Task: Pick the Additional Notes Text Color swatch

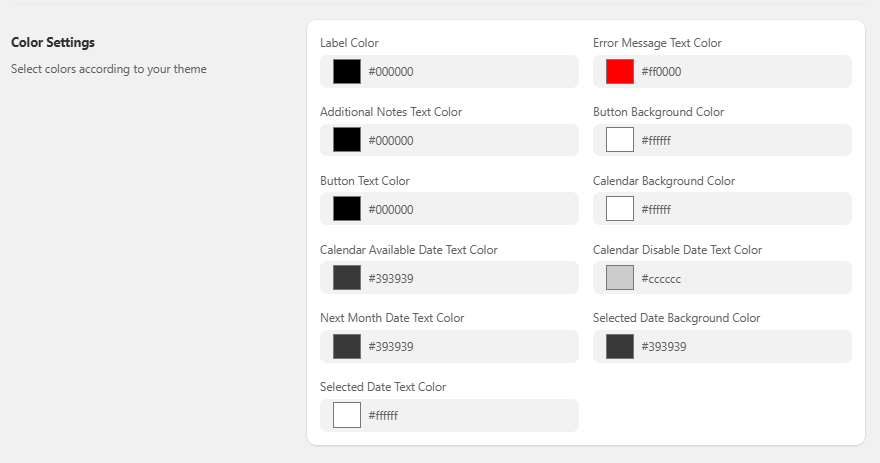Action: (x=346, y=140)
